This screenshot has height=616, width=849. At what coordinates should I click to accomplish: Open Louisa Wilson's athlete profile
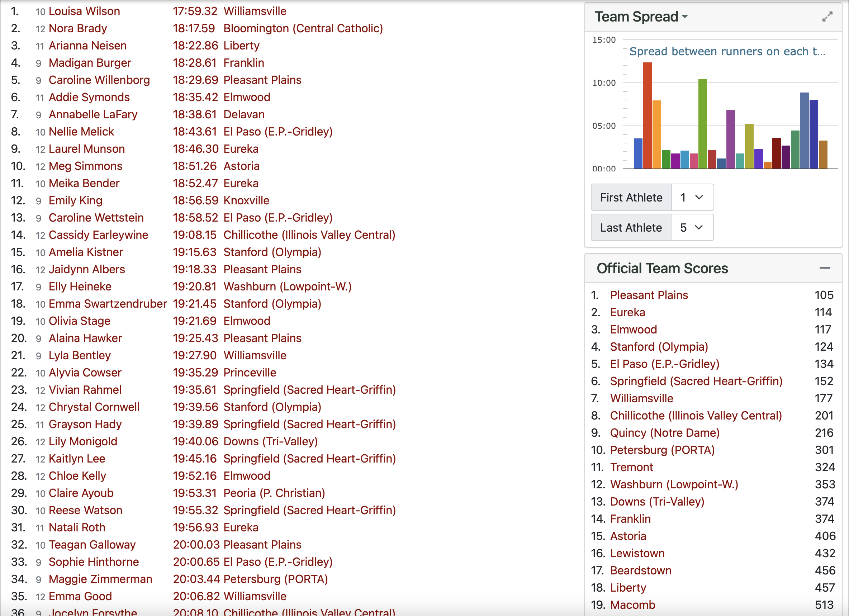(84, 11)
